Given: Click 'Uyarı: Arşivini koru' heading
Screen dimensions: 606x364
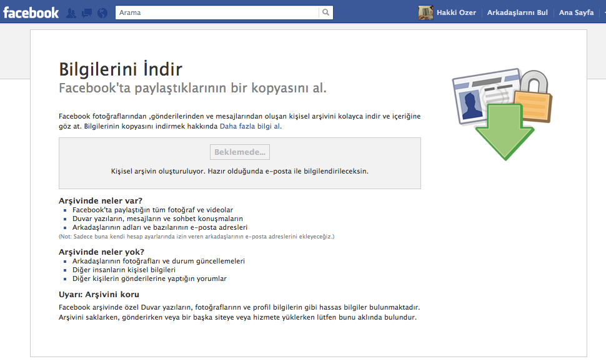Looking at the screenshot, I should pos(99,295).
